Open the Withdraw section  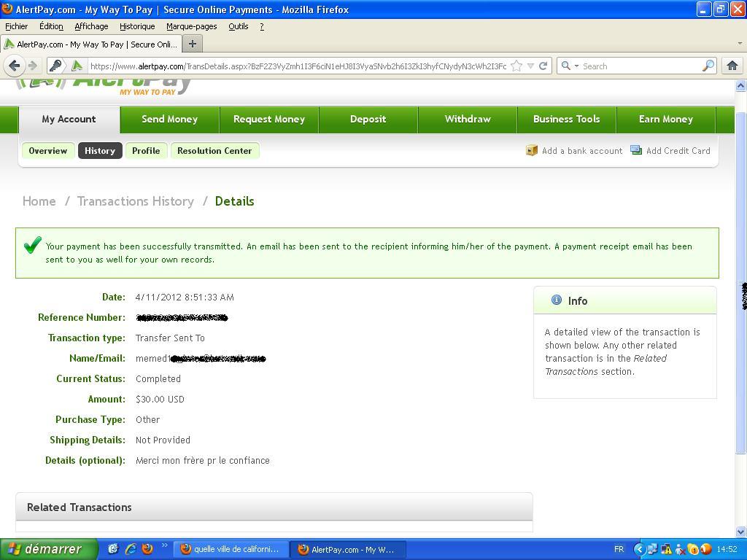pyautogui.click(x=468, y=119)
